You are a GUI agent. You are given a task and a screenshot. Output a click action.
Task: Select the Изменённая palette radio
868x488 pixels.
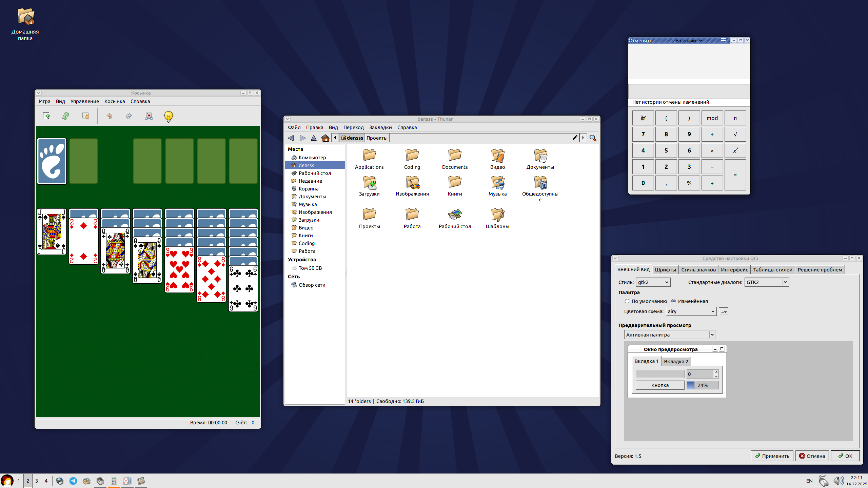pos(673,301)
